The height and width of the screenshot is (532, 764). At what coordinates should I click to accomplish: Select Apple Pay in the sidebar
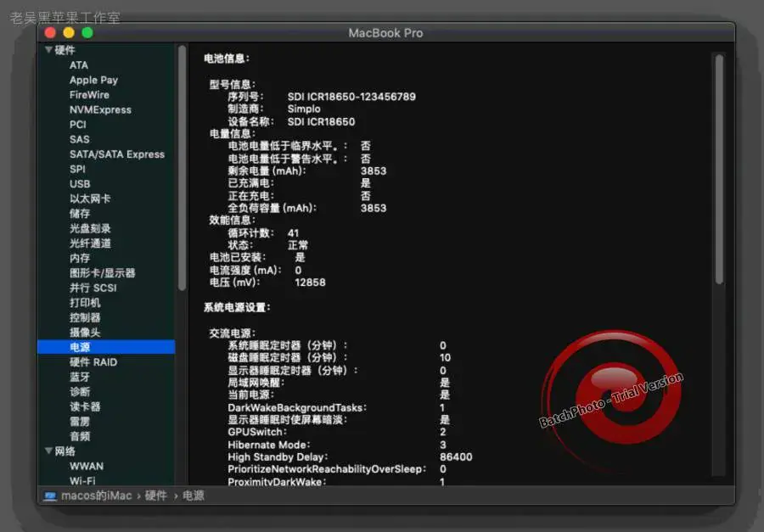[93, 80]
